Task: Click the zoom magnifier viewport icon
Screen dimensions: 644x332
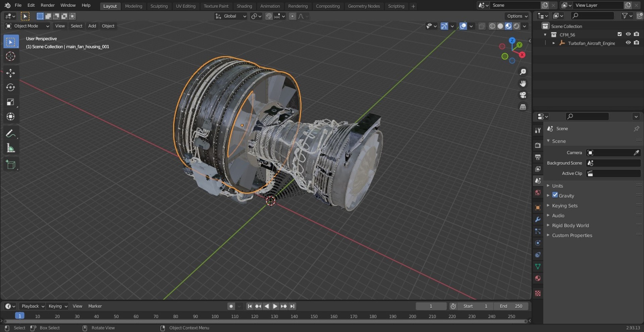Action: [x=523, y=72]
